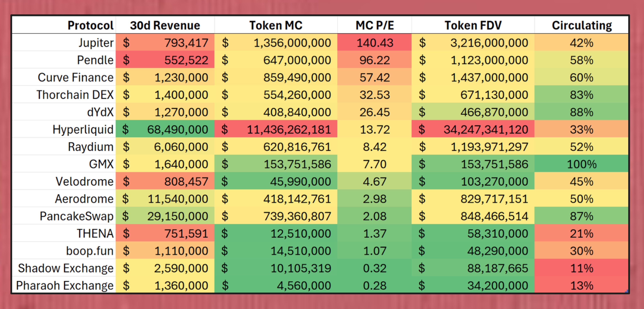Select the Jupiter protocol name cell
Screen dimensions: 644x309
(x=64, y=42)
